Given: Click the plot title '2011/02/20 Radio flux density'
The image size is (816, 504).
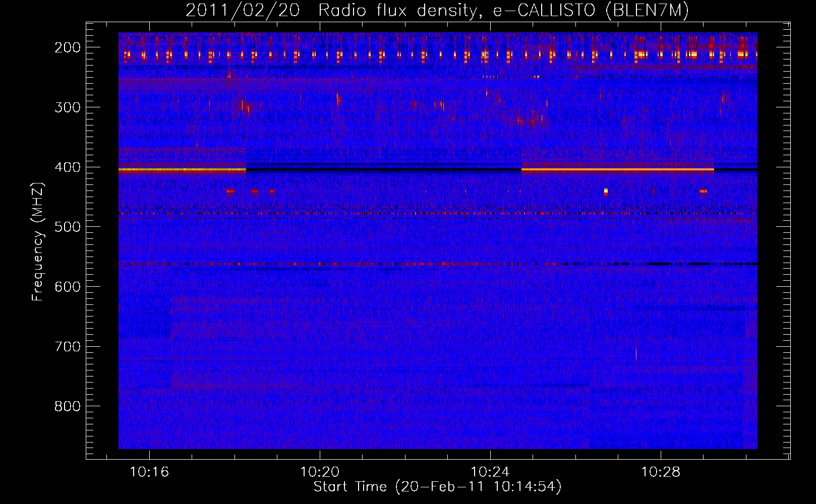Looking at the screenshot, I should [437, 11].
